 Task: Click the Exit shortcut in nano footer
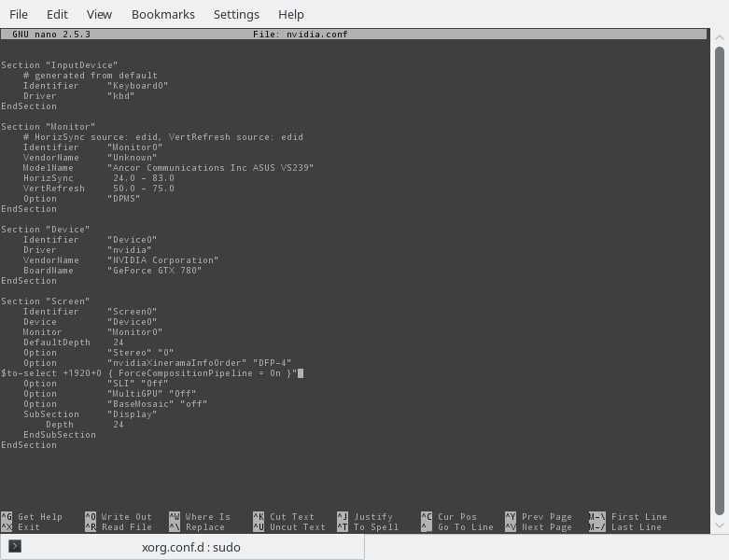tap(28, 527)
